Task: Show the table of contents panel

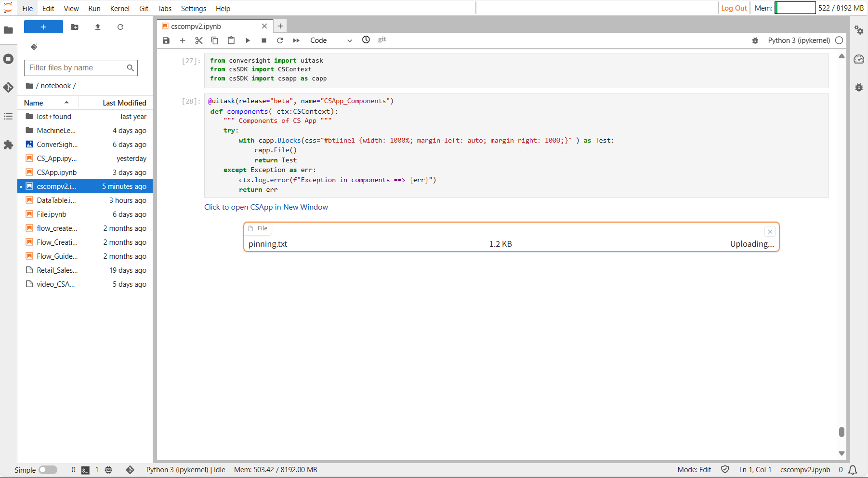Action: 8,116
